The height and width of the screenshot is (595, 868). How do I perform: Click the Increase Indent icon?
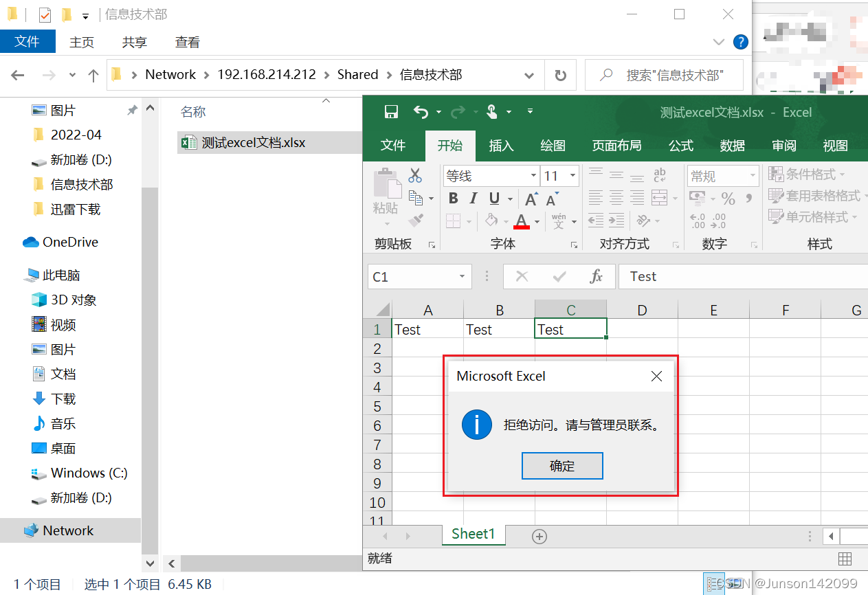pos(616,221)
